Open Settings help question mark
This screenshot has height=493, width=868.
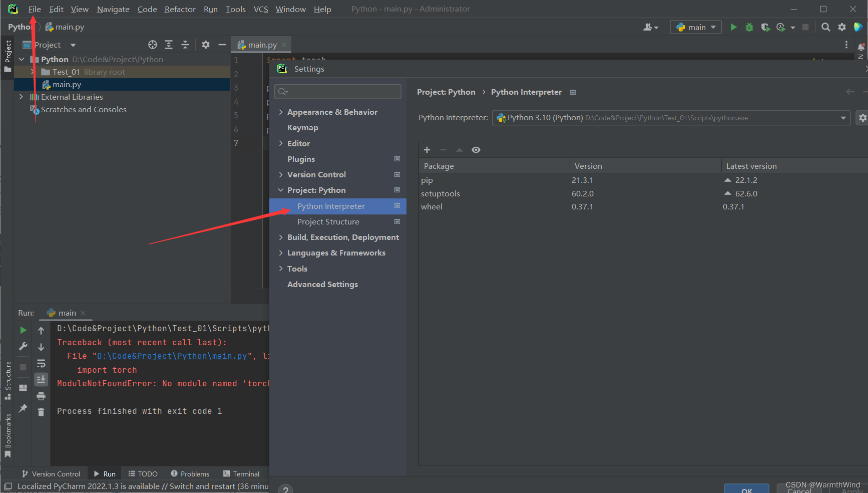point(285,489)
